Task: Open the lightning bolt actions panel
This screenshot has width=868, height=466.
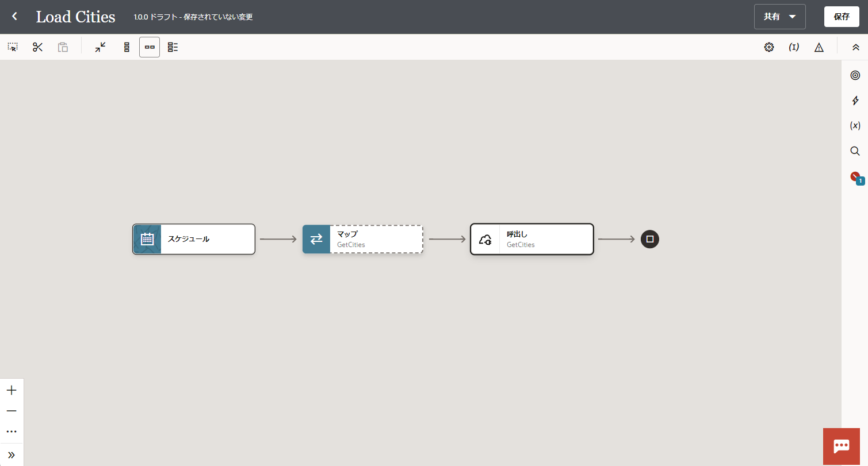Action: [x=855, y=101]
